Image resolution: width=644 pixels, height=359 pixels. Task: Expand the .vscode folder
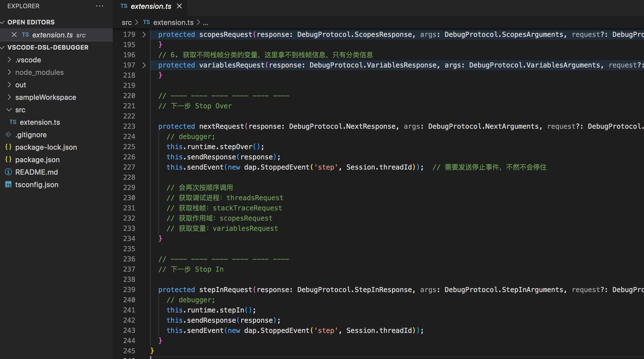pyautogui.click(x=28, y=60)
